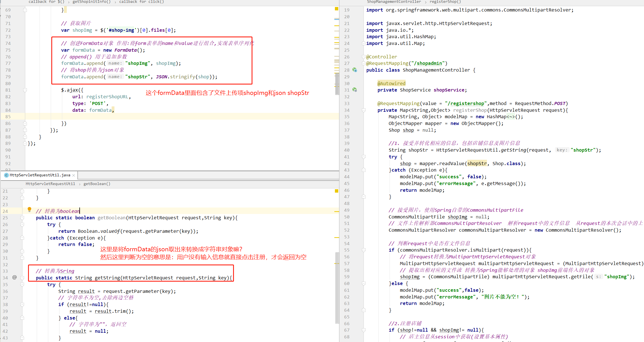The width and height of the screenshot is (644, 342).
Task: Click the JavaScript editor vertical scrollbar thumb
Action: pos(337,84)
